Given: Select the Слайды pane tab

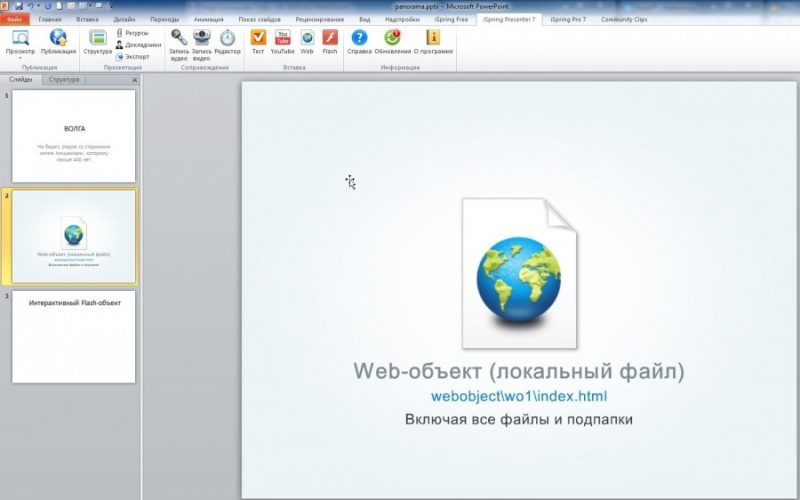Looking at the screenshot, I should [x=21, y=80].
